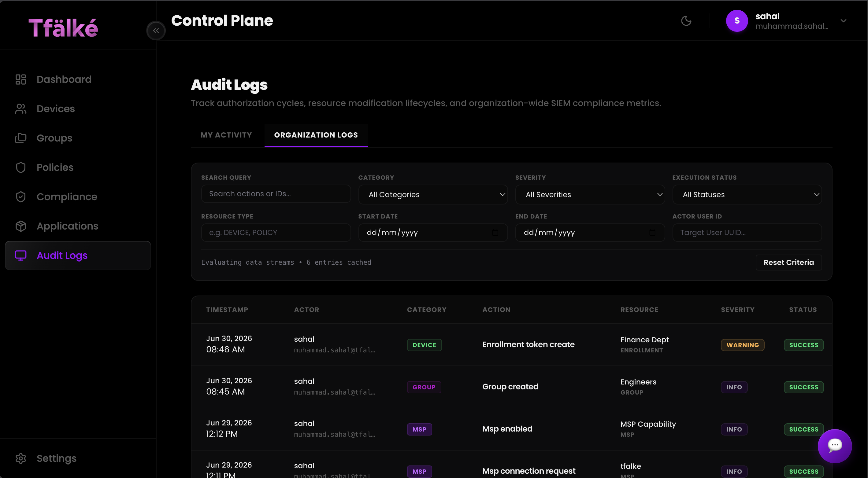Focus the Search actions or IDs field
Screen dimensions: 868x478
click(x=276, y=194)
